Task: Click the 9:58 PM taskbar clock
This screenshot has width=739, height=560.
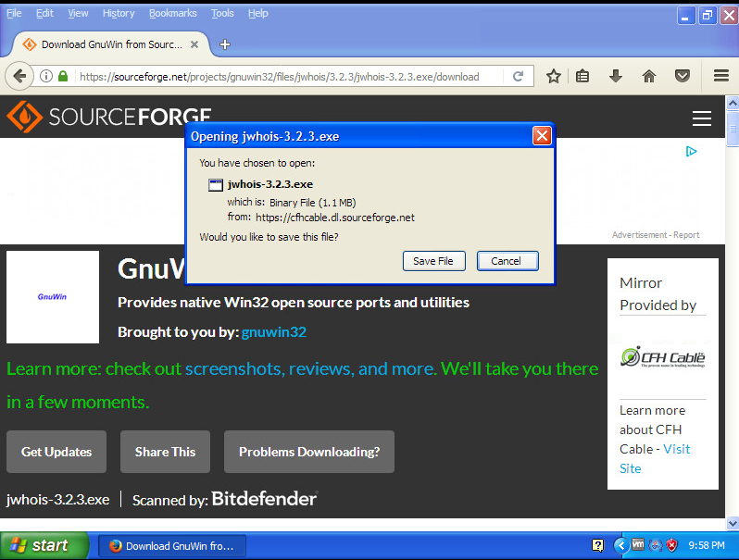Action: click(x=707, y=545)
